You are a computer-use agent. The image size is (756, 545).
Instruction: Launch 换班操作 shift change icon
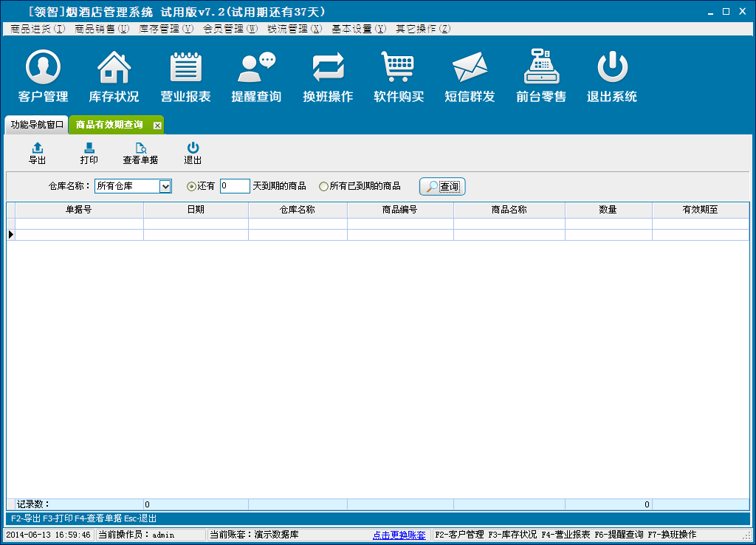328,68
